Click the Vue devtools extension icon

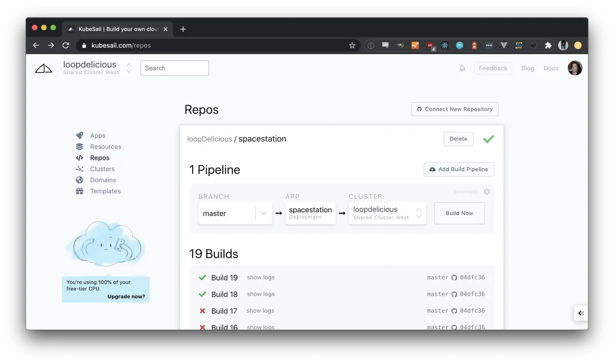504,46
